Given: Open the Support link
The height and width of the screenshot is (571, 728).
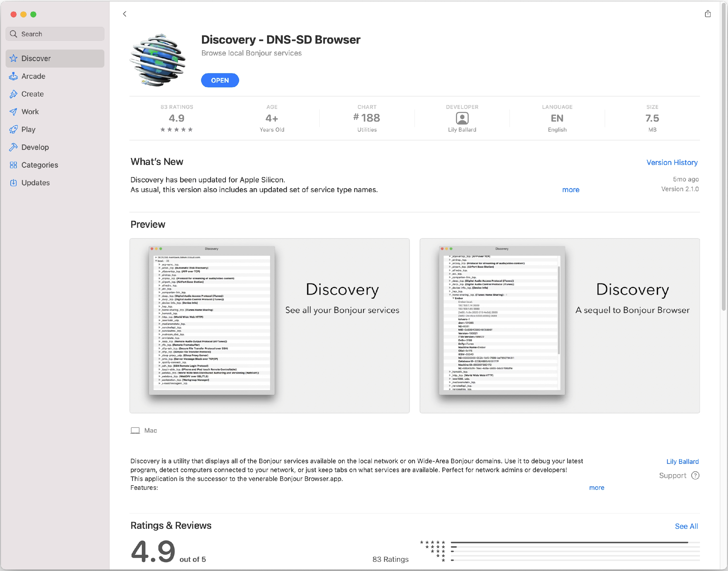Looking at the screenshot, I should (673, 475).
